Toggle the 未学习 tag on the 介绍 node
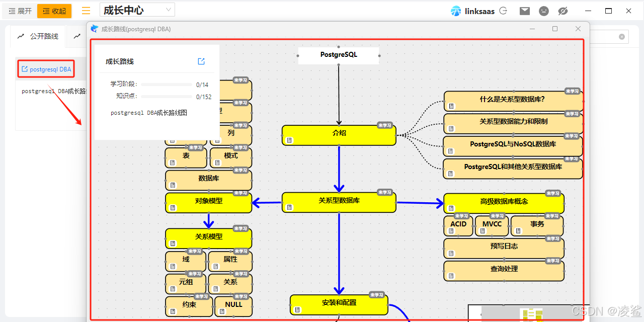 pos(386,125)
